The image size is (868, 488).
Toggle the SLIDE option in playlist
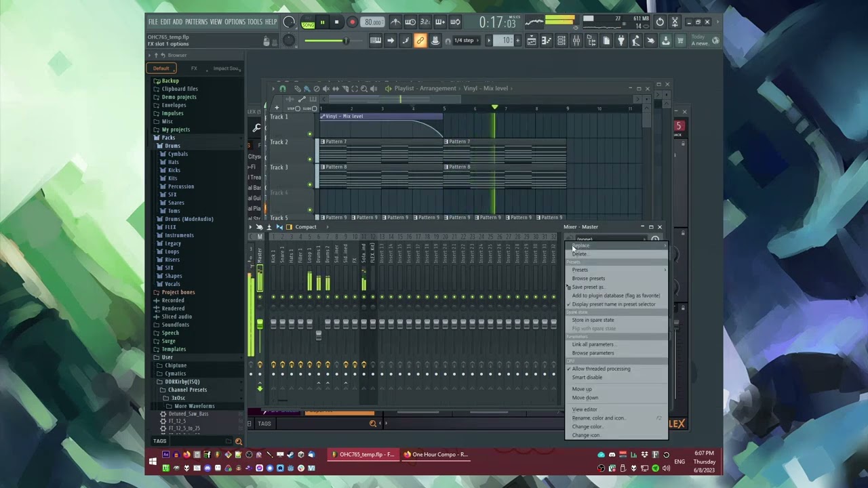tap(310, 108)
